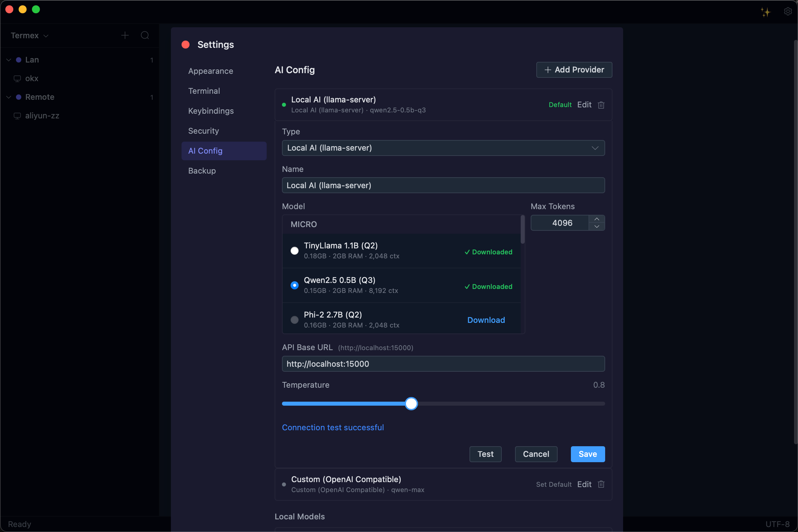Open settings gear icon in title bar

[x=788, y=12]
